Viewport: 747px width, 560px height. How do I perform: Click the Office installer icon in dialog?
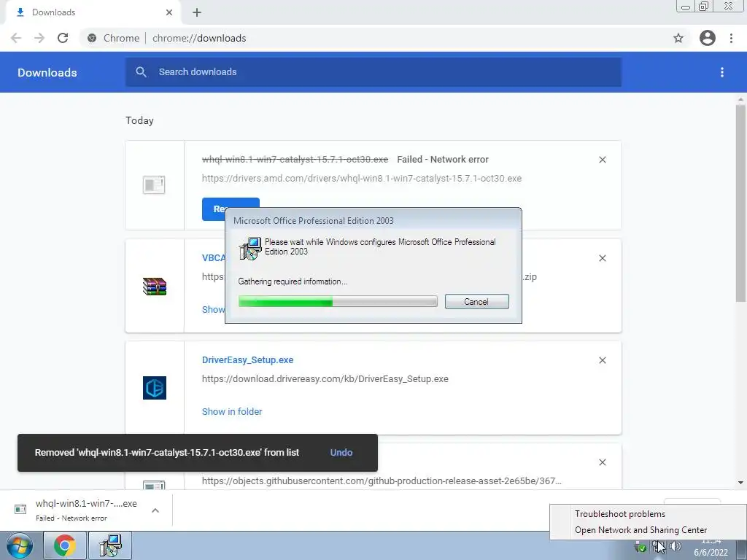coord(250,248)
